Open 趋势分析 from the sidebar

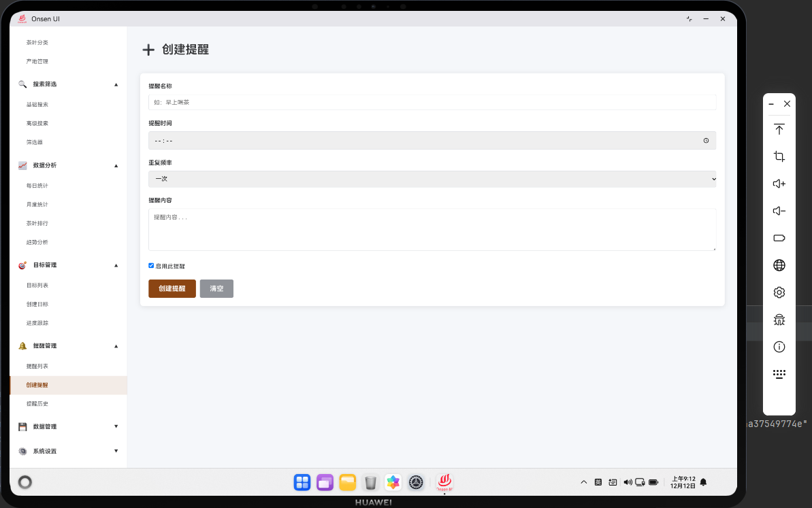point(37,242)
